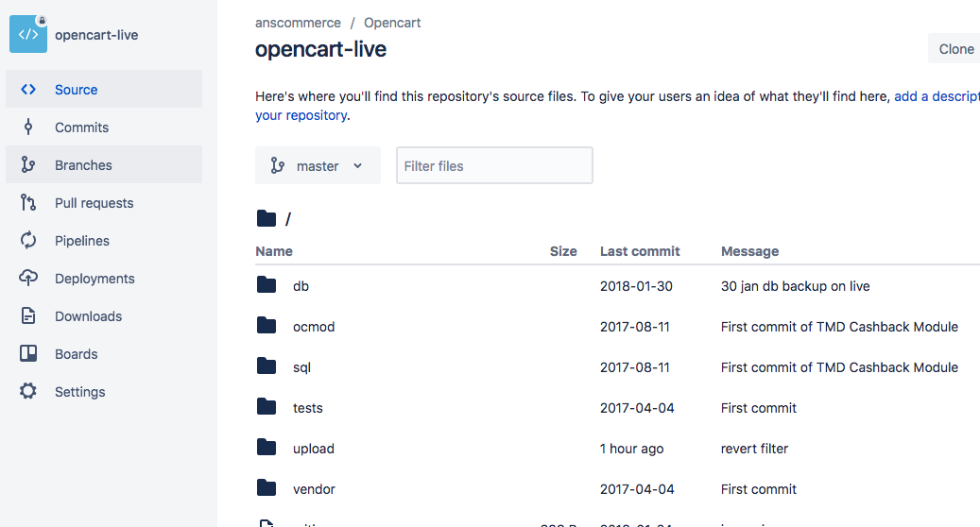Screen dimensions: 980x527
Task: Click the Pull requests icon
Action: pyautogui.click(x=28, y=202)
